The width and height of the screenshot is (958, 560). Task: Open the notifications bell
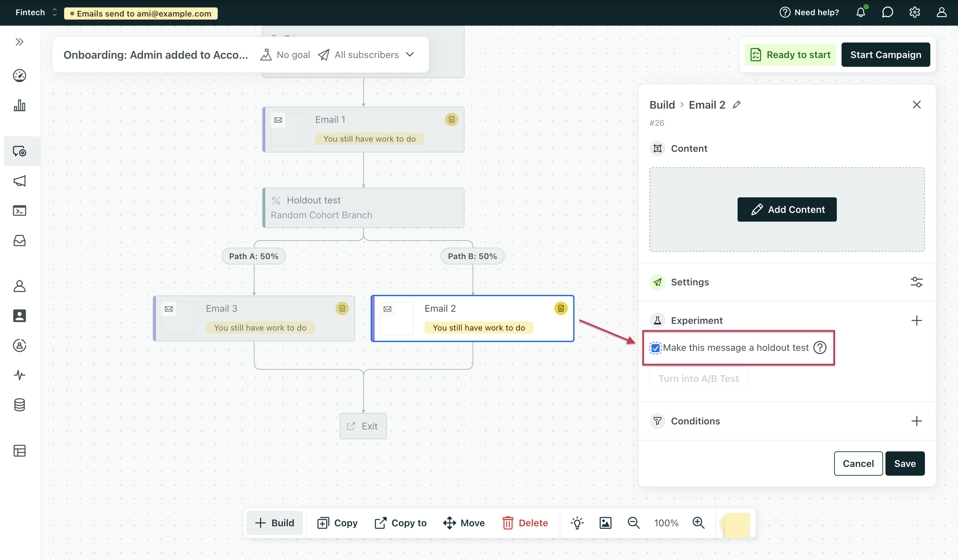(x=861, y=12)
